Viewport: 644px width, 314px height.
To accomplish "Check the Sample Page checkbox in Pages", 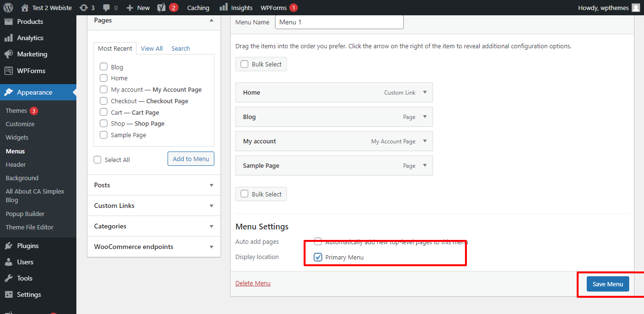I will (x=104, y=134).
